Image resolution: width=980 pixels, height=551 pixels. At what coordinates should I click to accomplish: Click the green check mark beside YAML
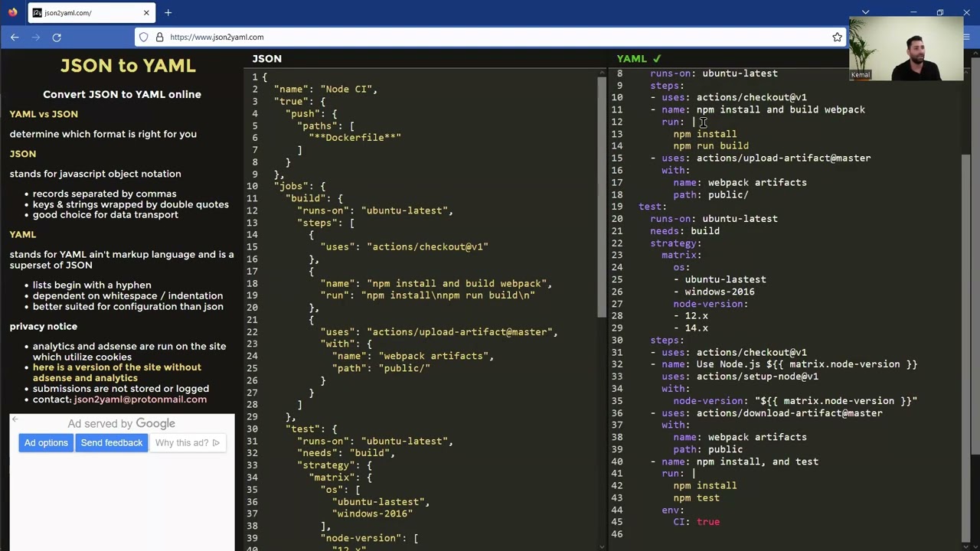[x=657, y=59]
